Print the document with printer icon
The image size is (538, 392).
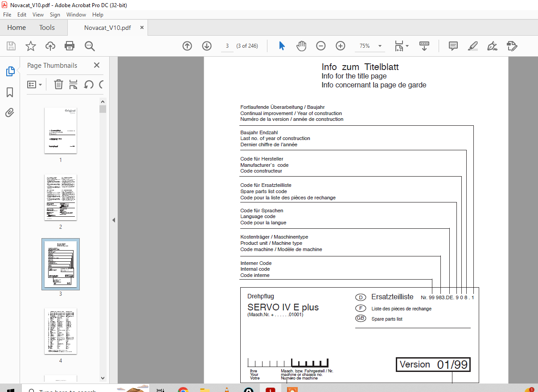pos(70,45)
